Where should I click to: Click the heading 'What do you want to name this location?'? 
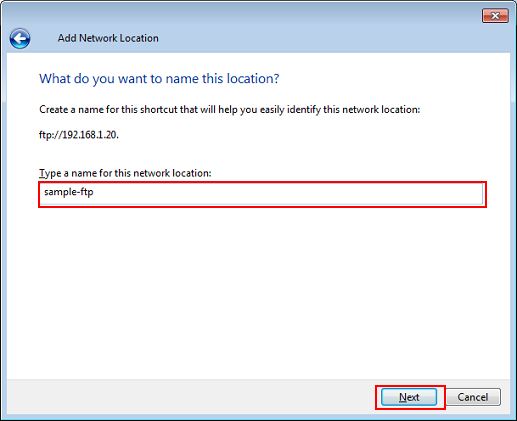click(159, 79)
